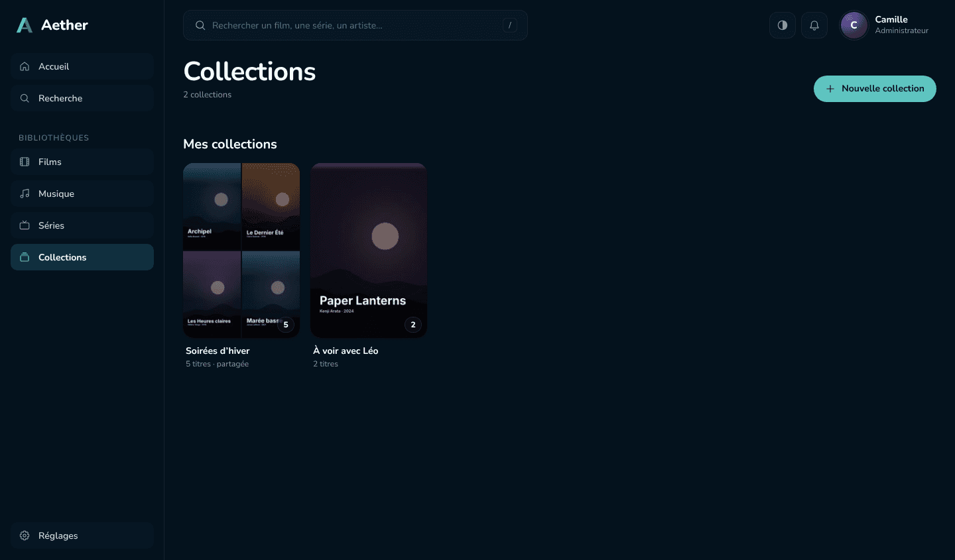Click the slash shortcut badge in search
This screenshot has width=955, height=560.
tap(509, 25)
